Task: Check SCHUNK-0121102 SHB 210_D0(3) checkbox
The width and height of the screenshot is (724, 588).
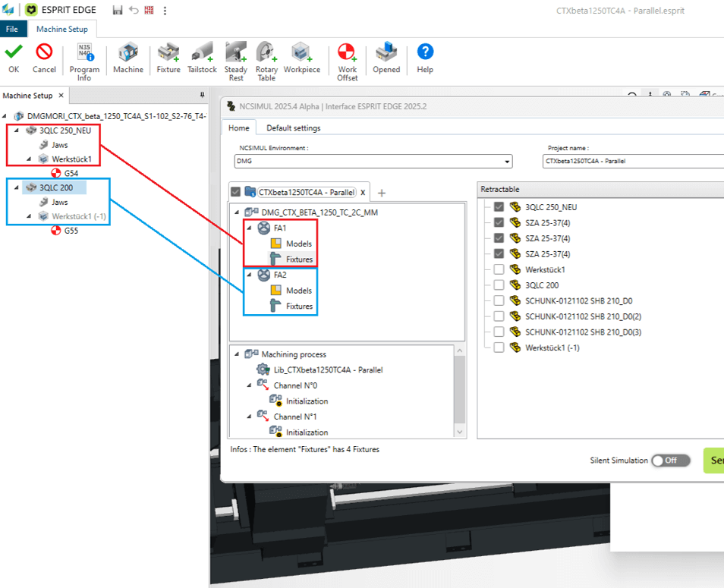Action: coord(499,332)
